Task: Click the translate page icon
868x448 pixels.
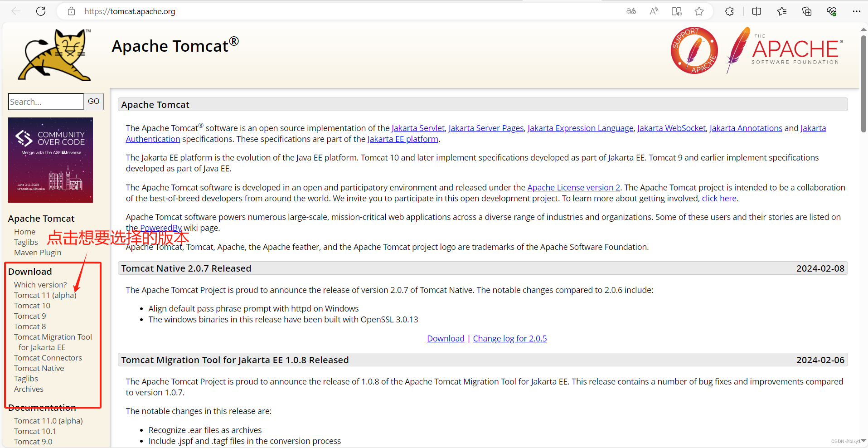Action: click(631, 11)
